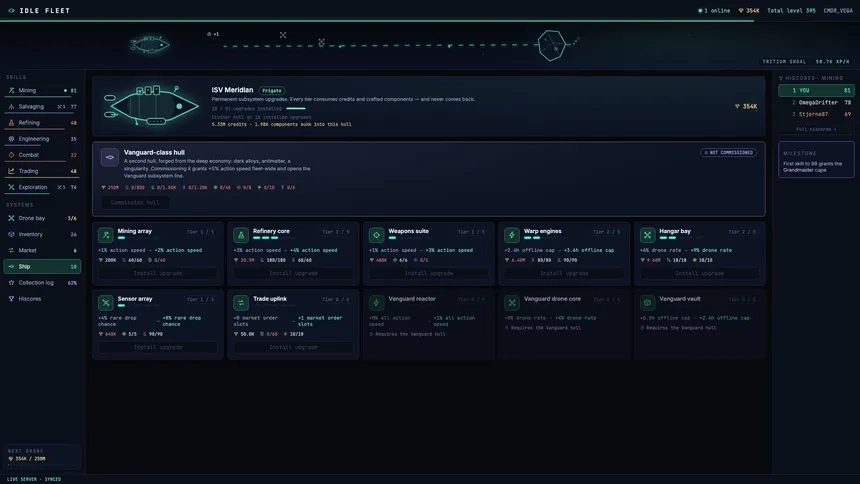The image size is (860, 484).
Task: Click the Hangar bay Tier 2 / 5 label
Action: [742, 232]
